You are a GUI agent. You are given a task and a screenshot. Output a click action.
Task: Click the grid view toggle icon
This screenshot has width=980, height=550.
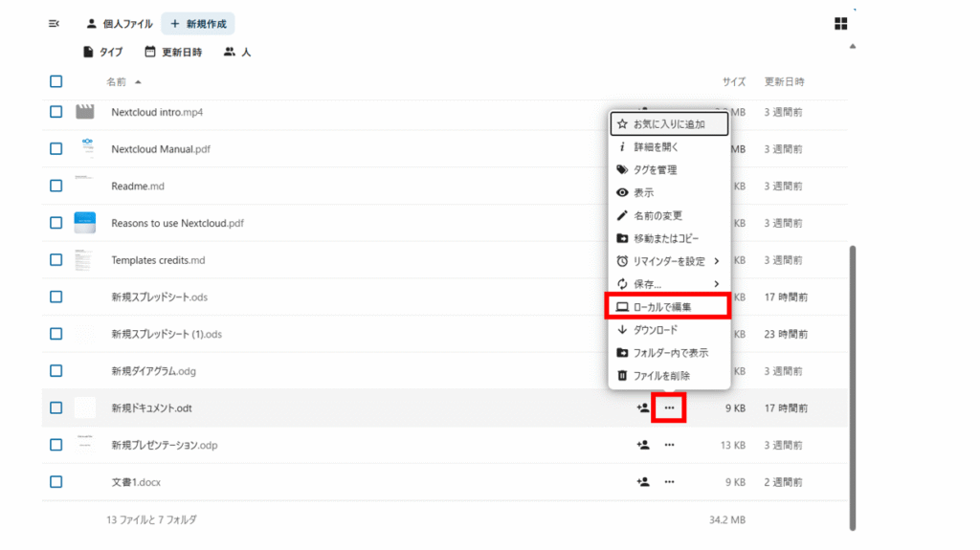[x=841, y=24]
